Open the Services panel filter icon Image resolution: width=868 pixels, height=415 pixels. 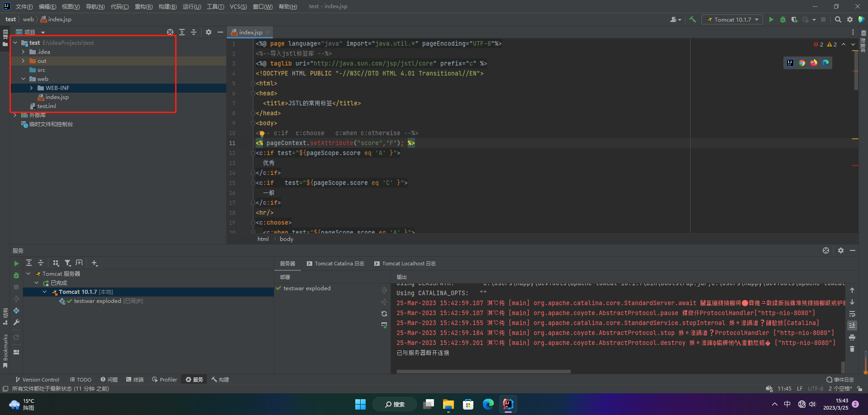click(67, 263)
